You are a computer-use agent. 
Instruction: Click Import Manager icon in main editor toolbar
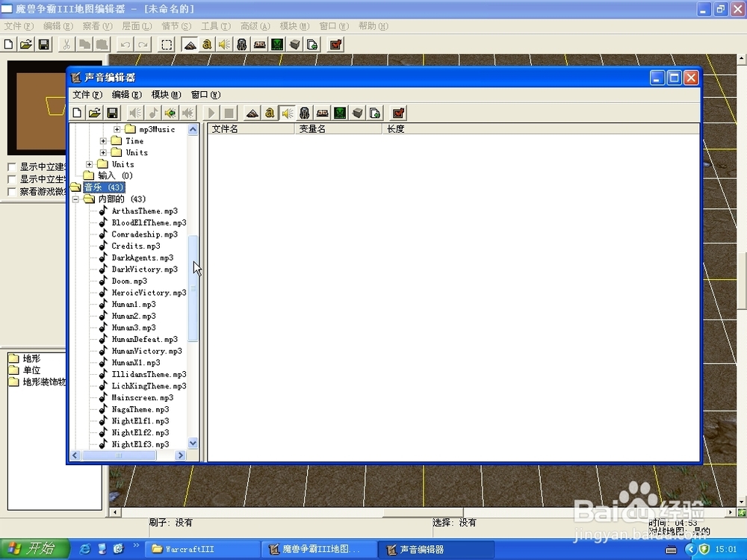click(312, 45)
